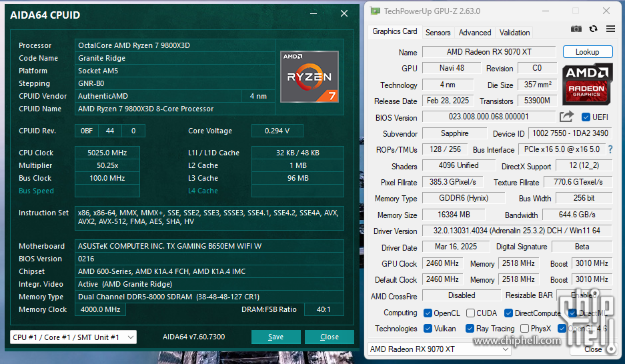Click the Close button in AIDA64 CPUID
Viewport: 625px width, 364px height.
(x=330, y=337)
